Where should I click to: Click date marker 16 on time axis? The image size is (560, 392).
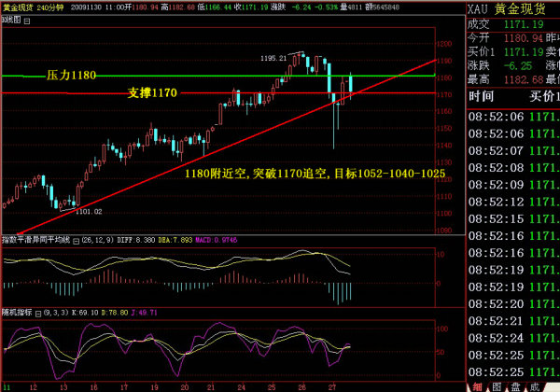click(94, 387)
